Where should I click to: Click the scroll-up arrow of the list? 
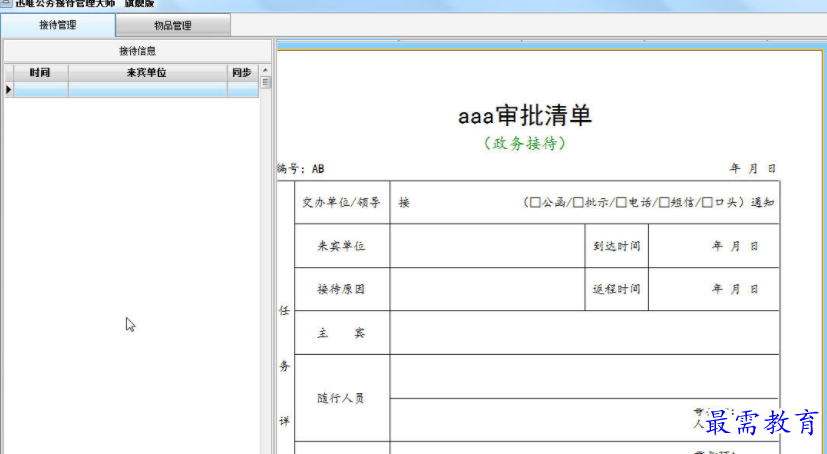pos(265,71)
